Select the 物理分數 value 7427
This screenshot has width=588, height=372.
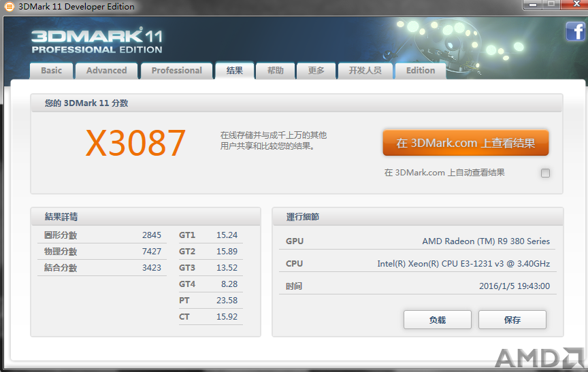point(152,252)
